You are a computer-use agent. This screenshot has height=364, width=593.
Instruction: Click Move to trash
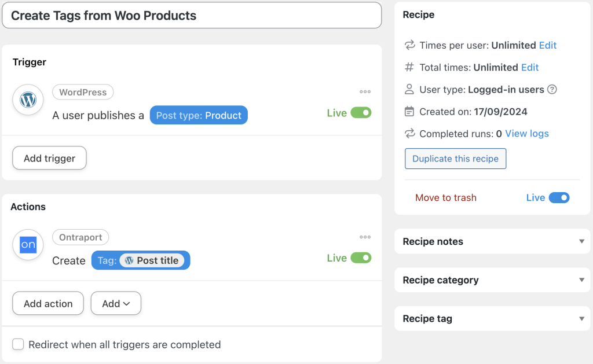[445, 197]
